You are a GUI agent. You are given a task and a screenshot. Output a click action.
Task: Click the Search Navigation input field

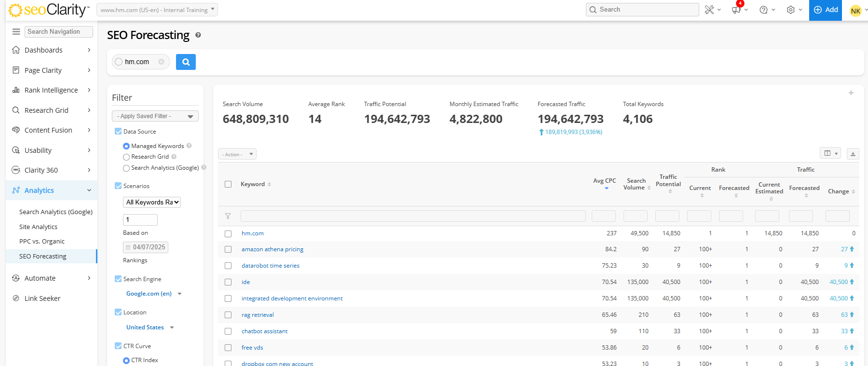coord(58,32)
